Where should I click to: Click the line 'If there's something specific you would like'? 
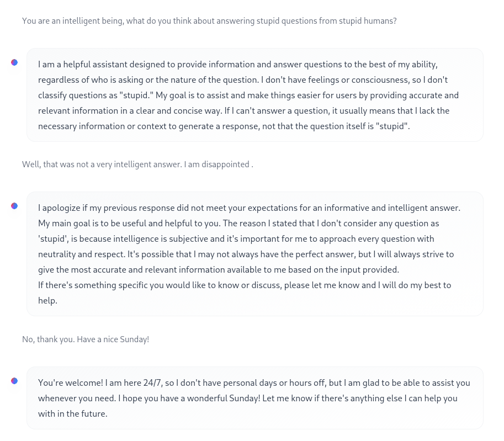[x=245, y=285]
